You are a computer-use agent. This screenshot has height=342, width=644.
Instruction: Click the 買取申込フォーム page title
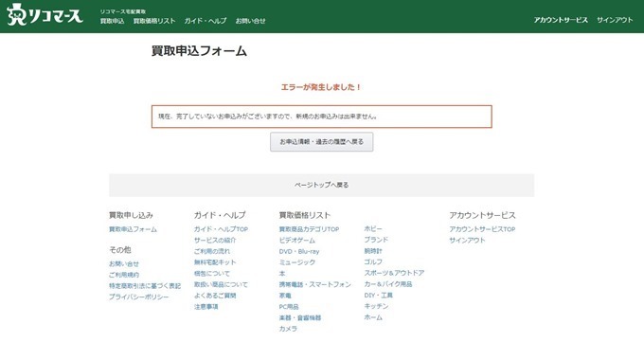pyautogui.click(x=199, y=51)
